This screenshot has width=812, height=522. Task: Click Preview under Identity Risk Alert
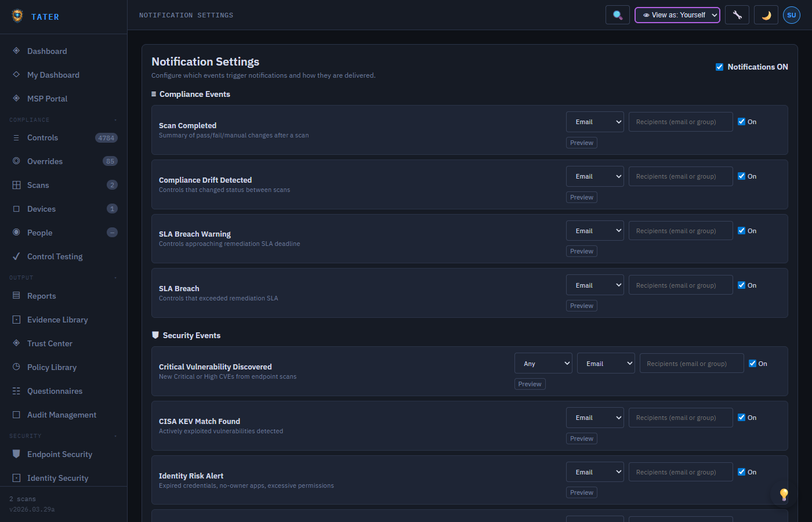click(582, 492)
